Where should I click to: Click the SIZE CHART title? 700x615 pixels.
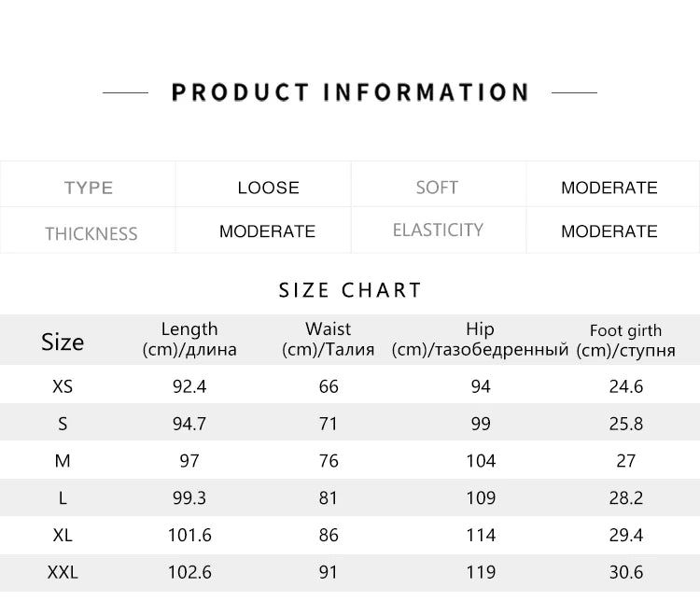pyautogui.click(x=350, y=290)
